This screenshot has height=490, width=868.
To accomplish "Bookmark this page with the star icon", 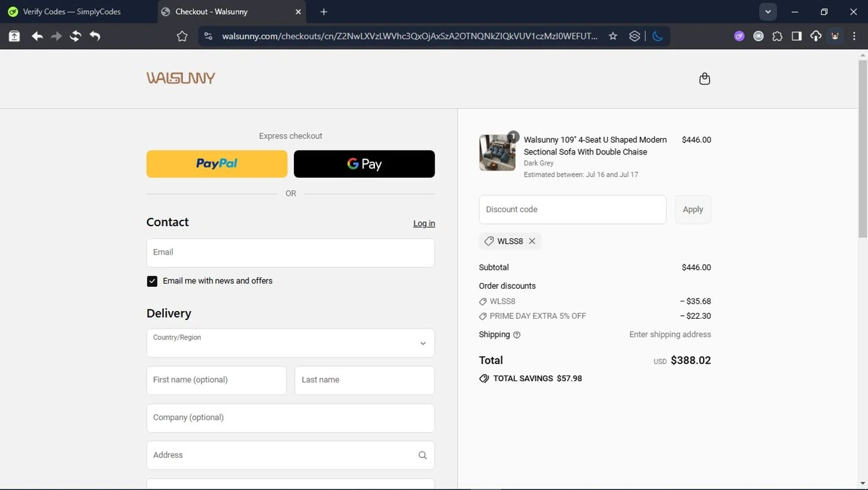I will point(613,36).
